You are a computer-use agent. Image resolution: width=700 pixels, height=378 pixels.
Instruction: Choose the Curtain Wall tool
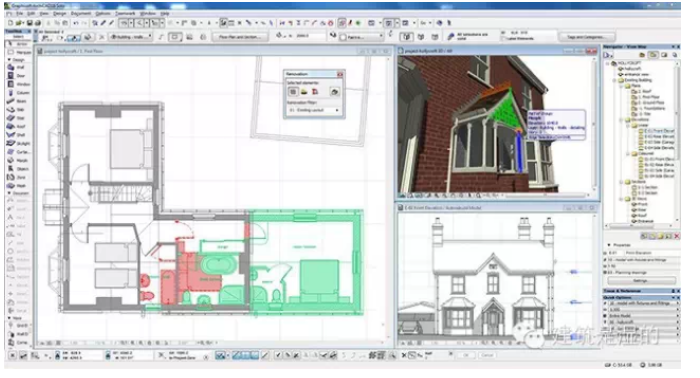[x=18, y=152]
